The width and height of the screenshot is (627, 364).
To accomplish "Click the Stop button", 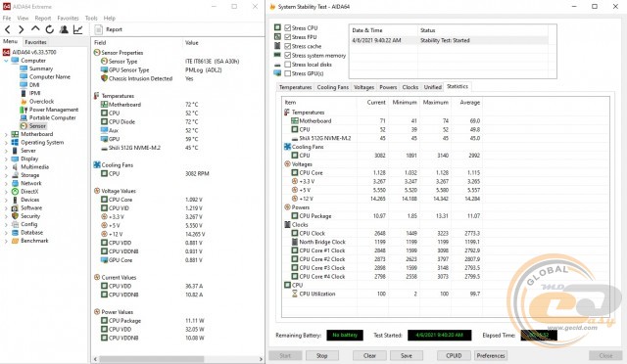I will tap(322, 355).
